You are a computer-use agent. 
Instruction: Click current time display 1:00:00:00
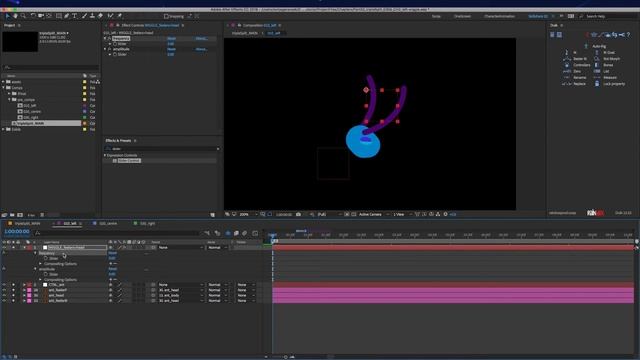pos(17,231)
